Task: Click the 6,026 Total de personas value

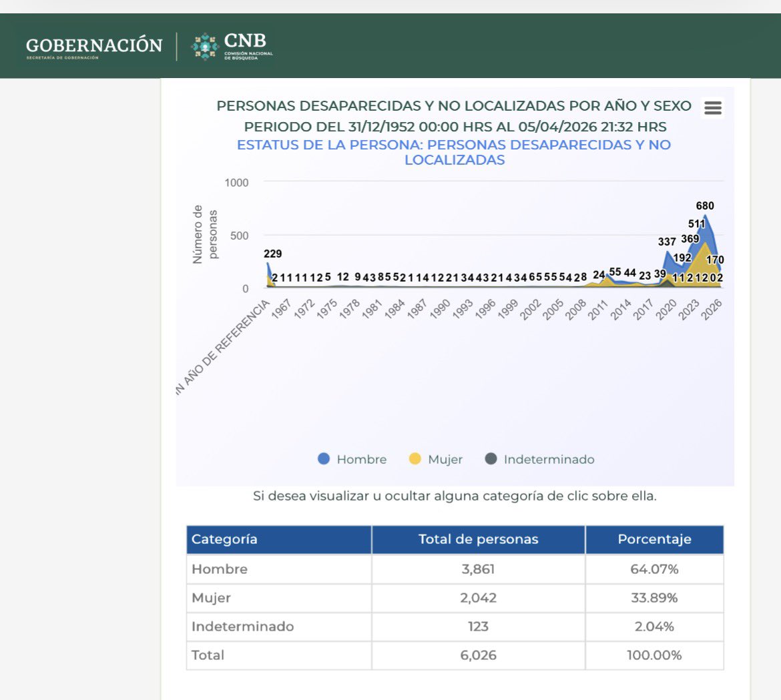Action: pyautogui.click(x=477, y=655)
